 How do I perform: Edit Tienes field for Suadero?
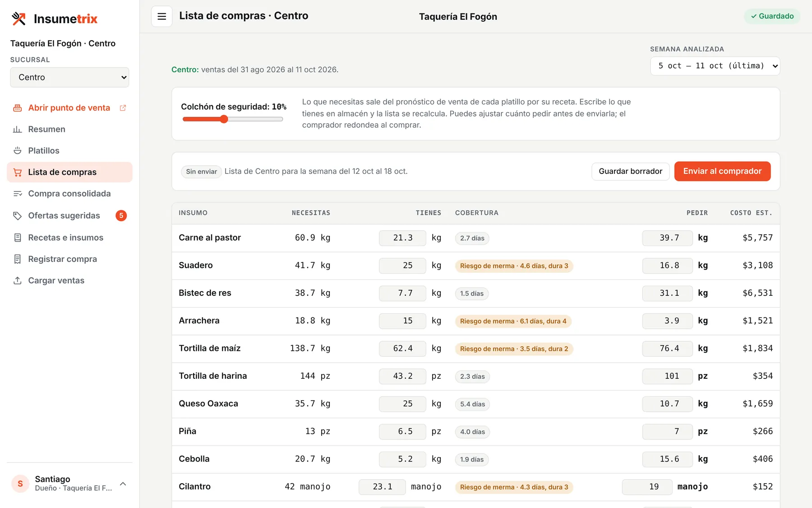coord(402,266)
